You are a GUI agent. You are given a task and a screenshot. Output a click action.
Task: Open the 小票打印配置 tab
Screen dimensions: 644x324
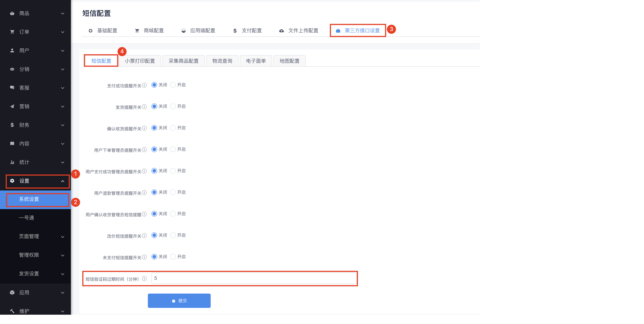[140, 61]
